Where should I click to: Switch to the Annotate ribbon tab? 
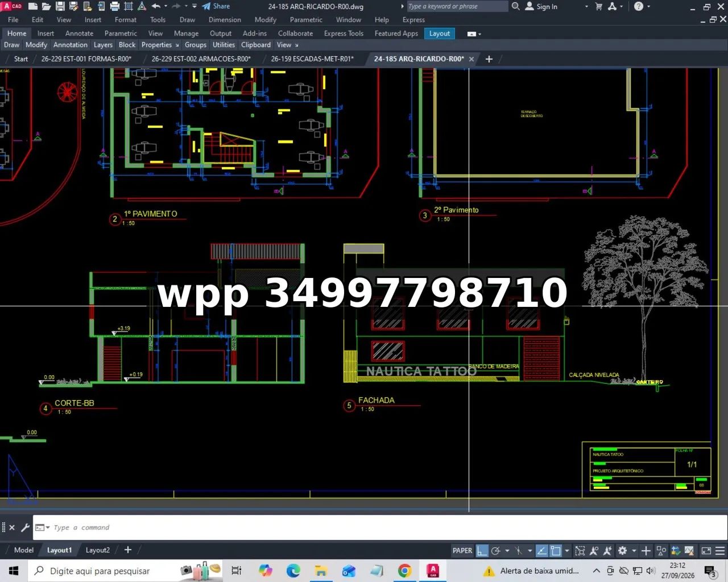[79, 34]
